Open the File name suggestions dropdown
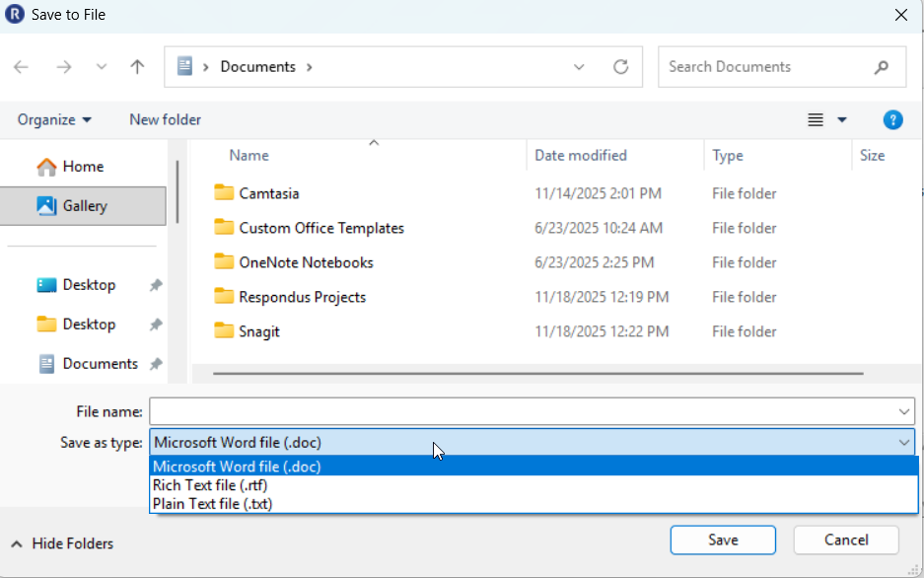The image size is (924, 578). point(904,411)
